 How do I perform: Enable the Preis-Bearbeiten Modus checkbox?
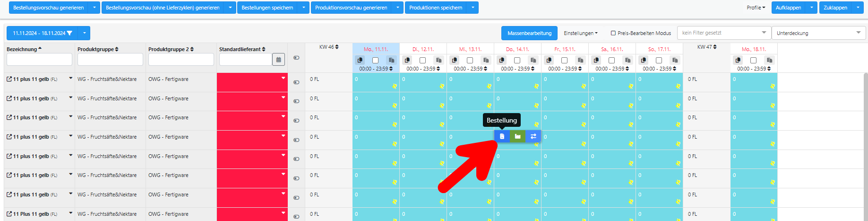[x=613, y=33]
